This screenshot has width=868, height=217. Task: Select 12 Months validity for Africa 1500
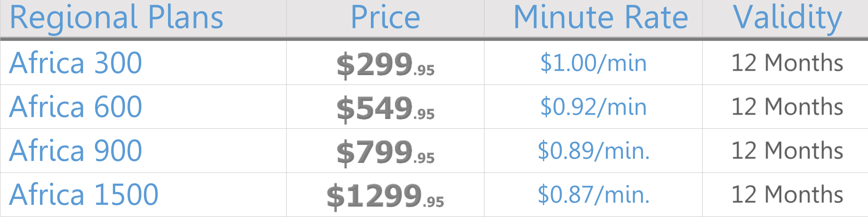787,195
